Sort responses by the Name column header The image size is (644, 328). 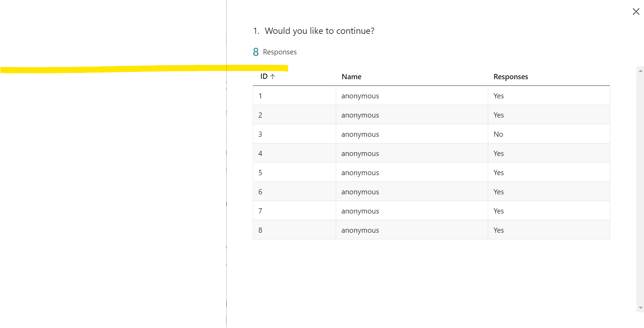[351, 76]
